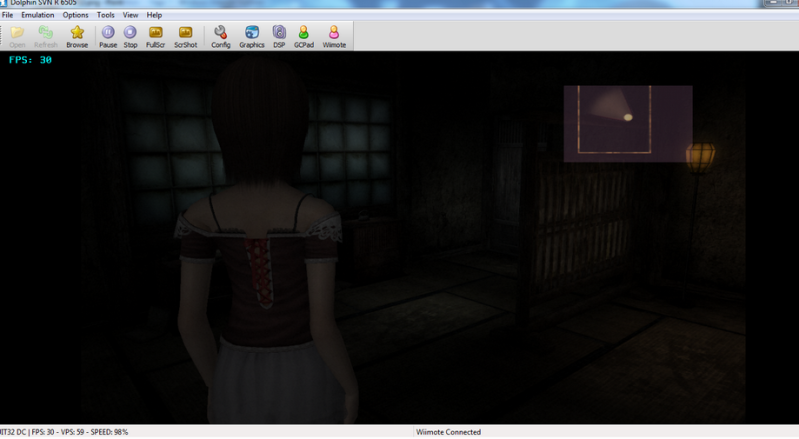Click the Browse star icon
Viewport: 799px width, 439px height.
point(77,36)
